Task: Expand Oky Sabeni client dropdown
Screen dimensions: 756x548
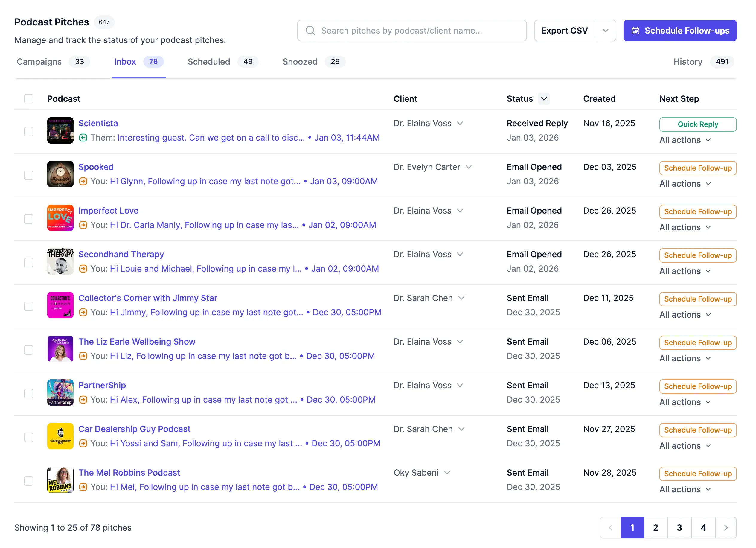Action: pos(447,473)
